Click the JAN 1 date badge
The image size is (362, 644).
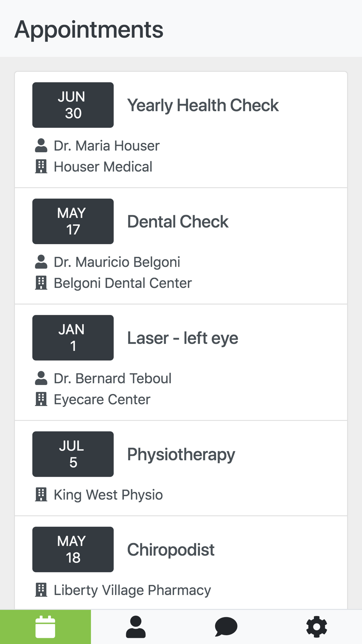(73, 338)
